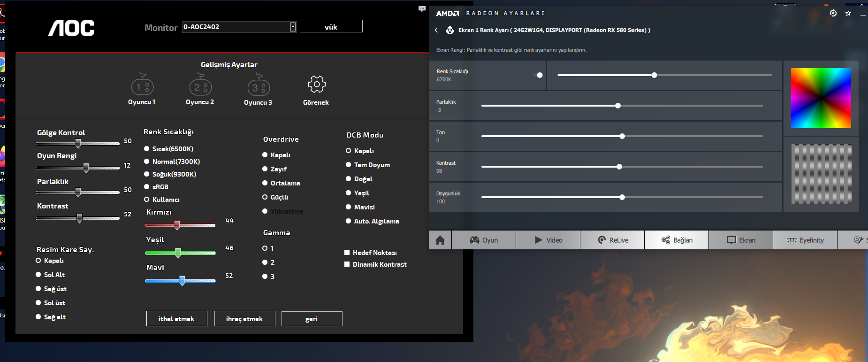The width and height of the screenshot is (868, 362).
Task: Select Gamma option 2
Action: click(x=265, y=262)
